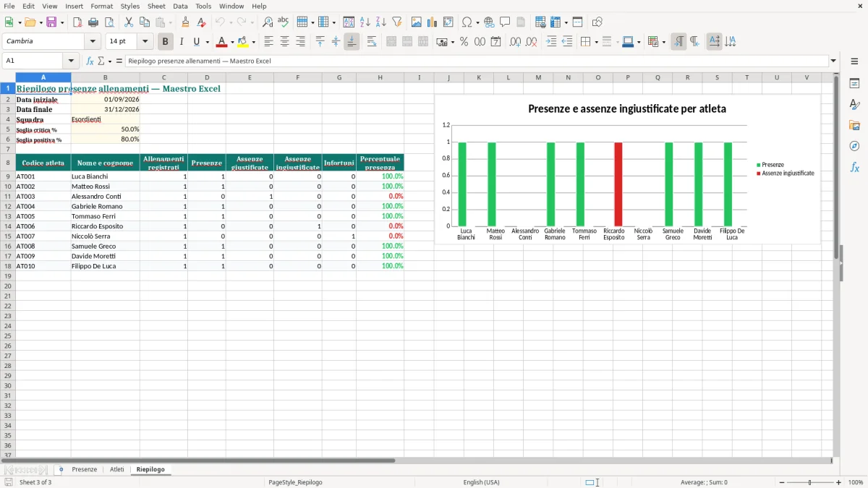The height and width of the screenshot is (488, 868).
Task: Add decimal place icon
Action: (515, 42)
